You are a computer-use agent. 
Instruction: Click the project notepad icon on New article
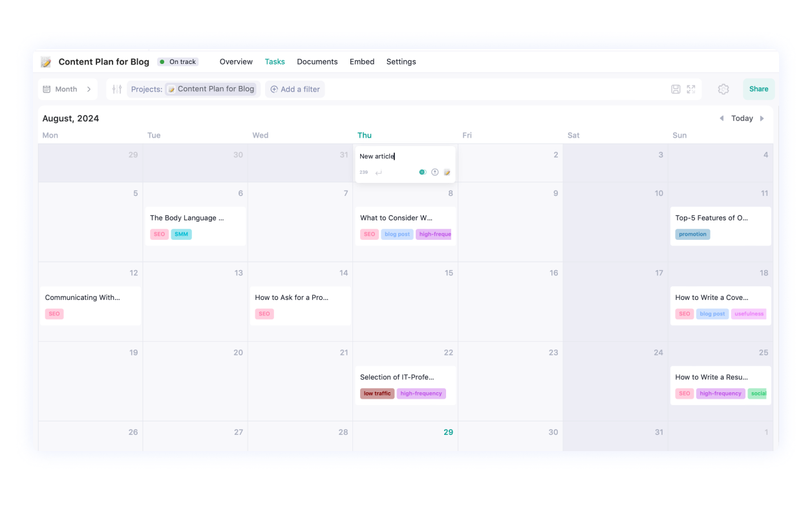447,172
